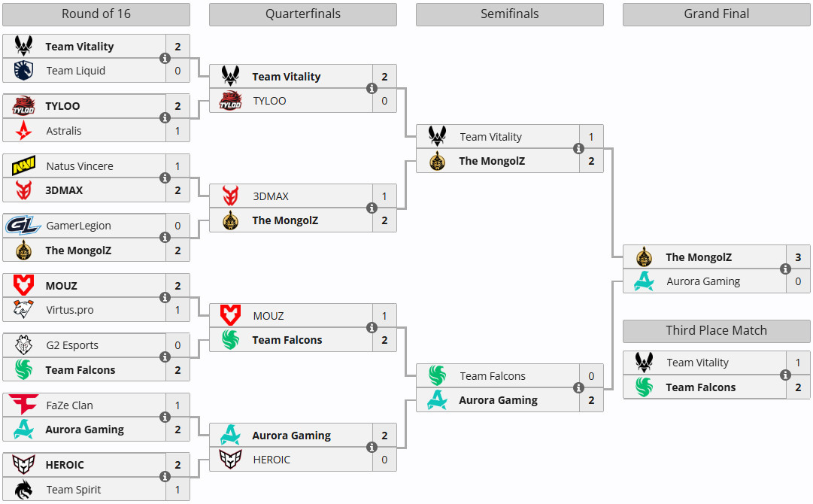This screenshot has height=504, width=813.
Task: Click Team Falcons in Third Place Match
Action: point(700,387)
